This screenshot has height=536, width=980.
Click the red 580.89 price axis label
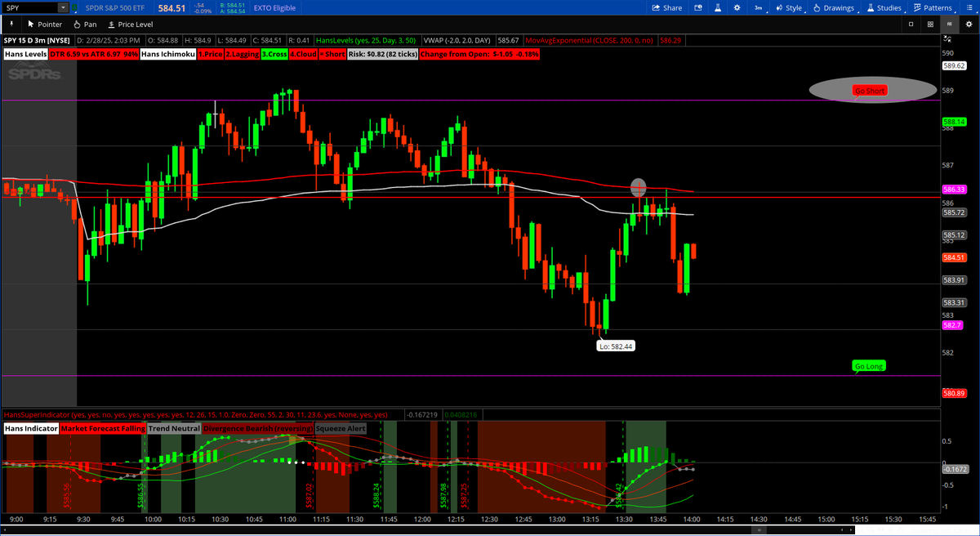click(955, 393)
